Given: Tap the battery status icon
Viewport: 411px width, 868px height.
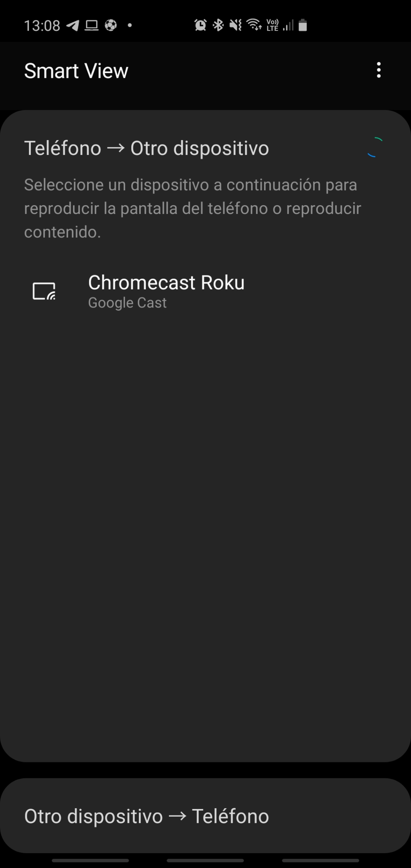Looking at the screenshot, I should (303, 25).
